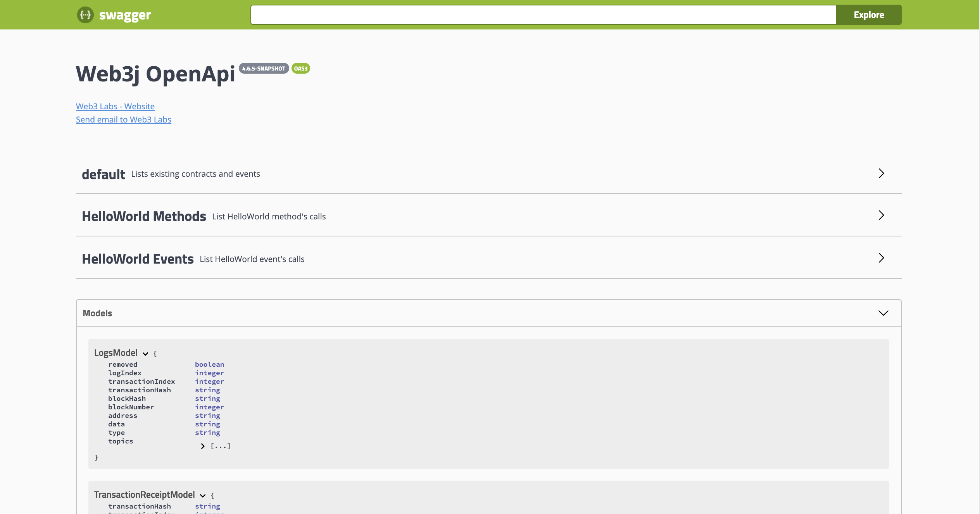Expand the HelloWorld Methods arrow

[881, 215]
